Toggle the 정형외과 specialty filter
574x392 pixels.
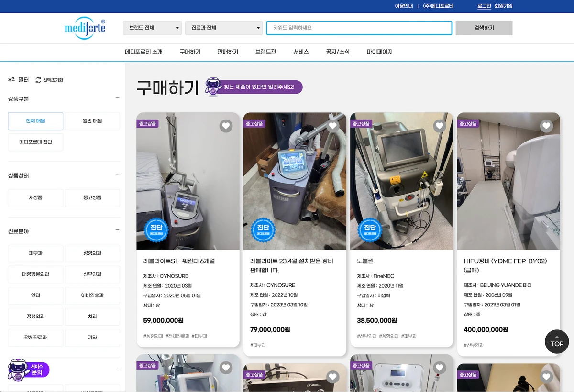[x=35, y=316]
